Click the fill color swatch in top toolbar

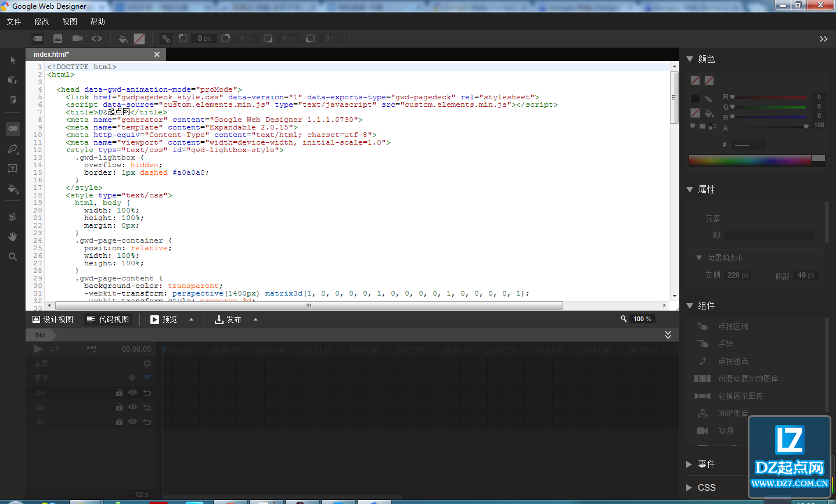tap(139, 39)
